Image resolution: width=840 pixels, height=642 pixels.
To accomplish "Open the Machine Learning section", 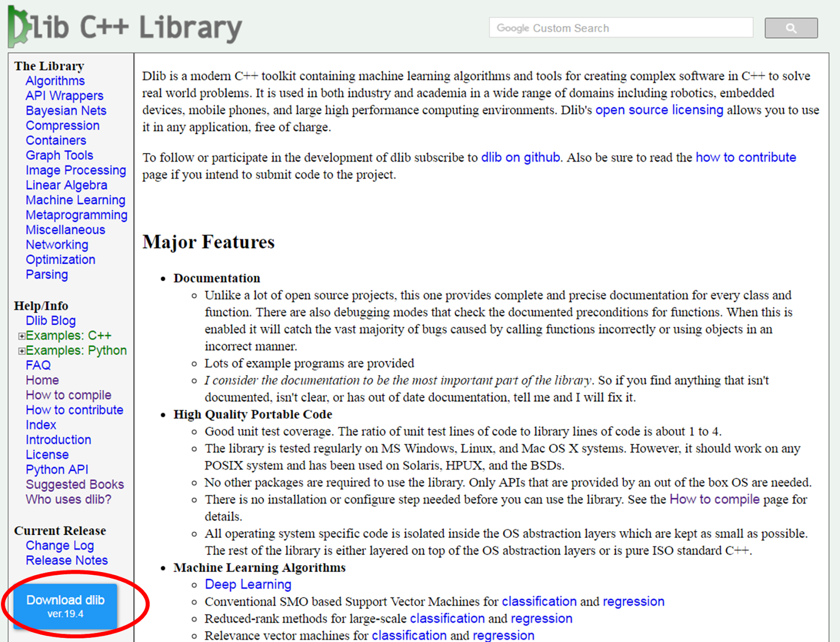I will [x=75, y=200].
